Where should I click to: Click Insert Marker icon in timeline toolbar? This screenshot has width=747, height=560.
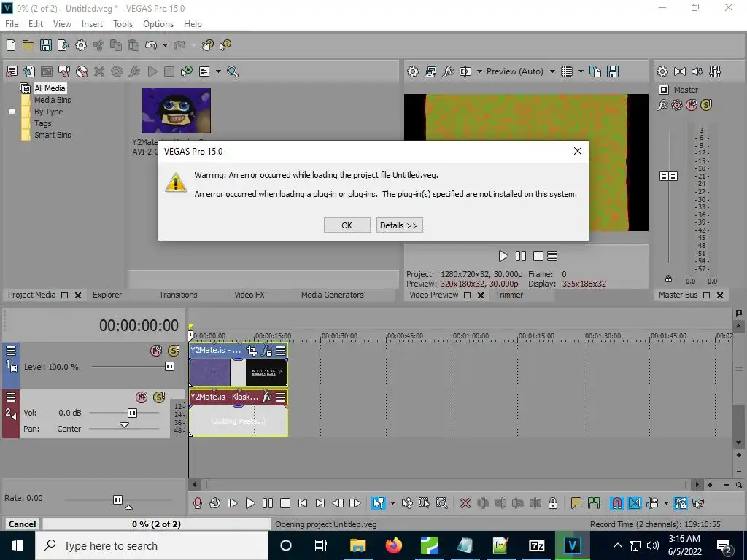coord(576,503)
